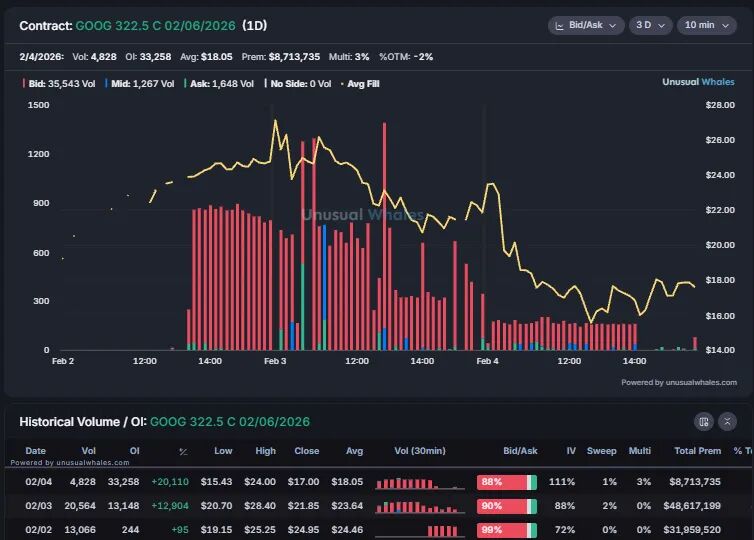Image resolution: width=754 pixels, height=540 pixels.
Task: Click the 02/04 Vol (30min) sparkline
Action: (421, 482)
